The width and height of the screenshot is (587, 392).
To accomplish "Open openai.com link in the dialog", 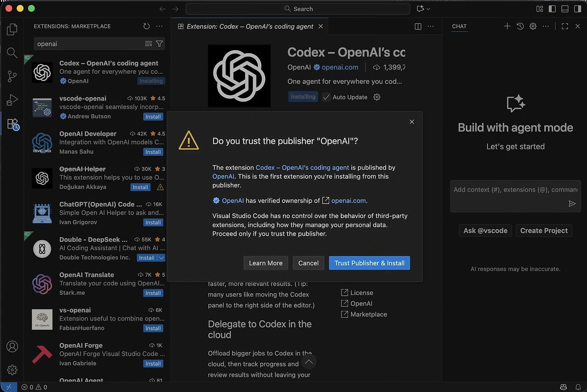I will tap(349, 200).
